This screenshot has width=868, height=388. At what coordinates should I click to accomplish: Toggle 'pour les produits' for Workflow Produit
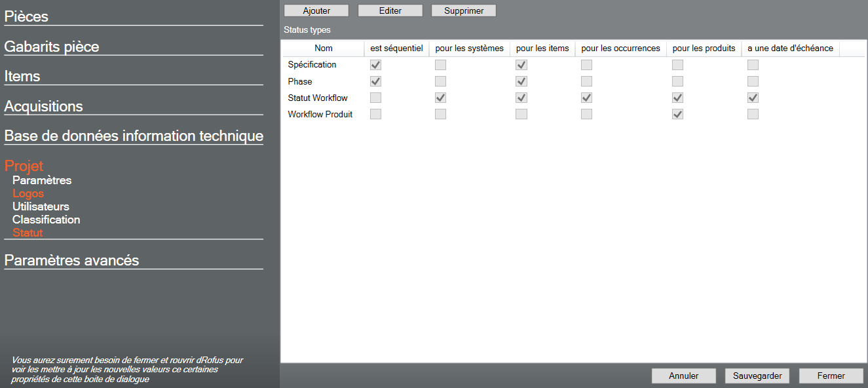pos(678,114)
